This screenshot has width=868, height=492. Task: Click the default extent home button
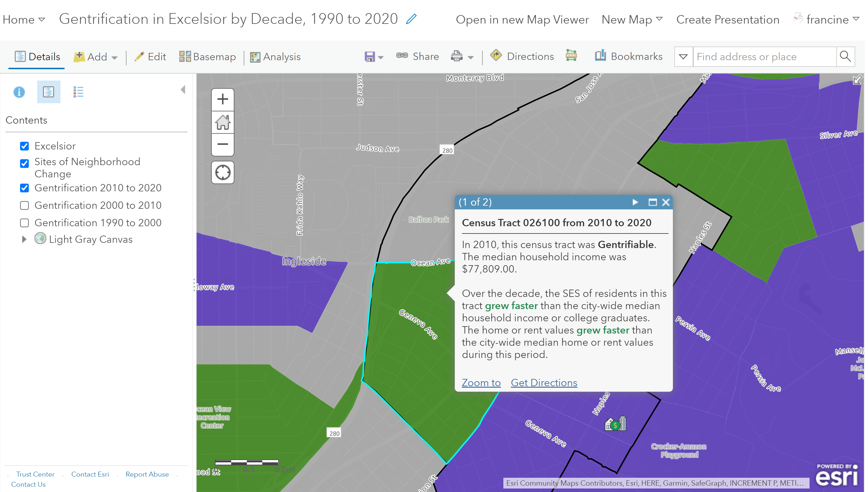223,122
